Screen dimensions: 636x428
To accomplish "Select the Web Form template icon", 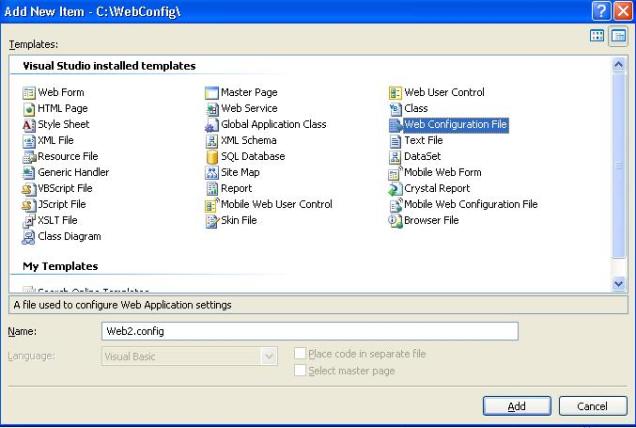I will point(29,93).
